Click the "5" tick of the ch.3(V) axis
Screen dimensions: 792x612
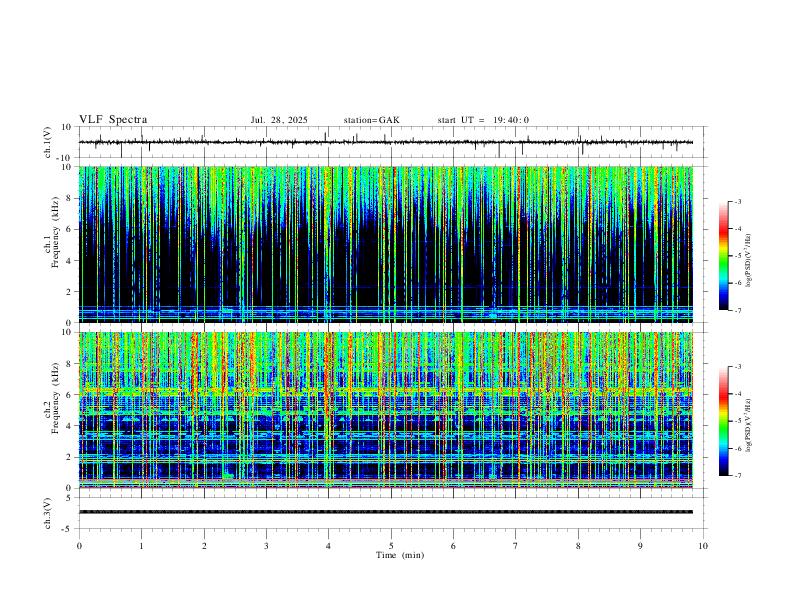[69, 498]
